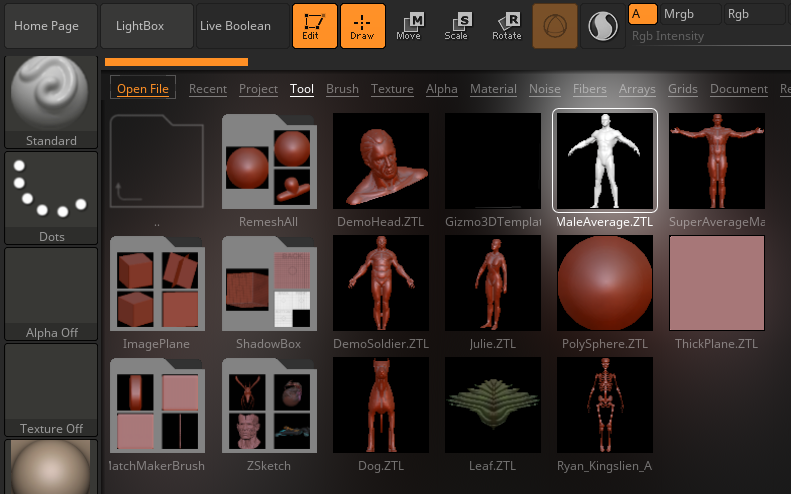Switch to the Noise tab
The image size is (791, 494).
pos(544,89)
